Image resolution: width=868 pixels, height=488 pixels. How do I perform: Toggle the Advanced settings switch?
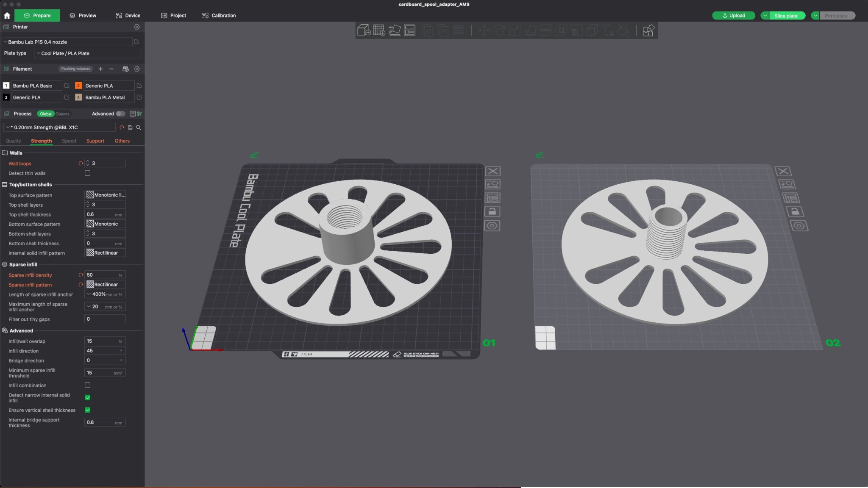pyautogui.click(x=120, y=114)
